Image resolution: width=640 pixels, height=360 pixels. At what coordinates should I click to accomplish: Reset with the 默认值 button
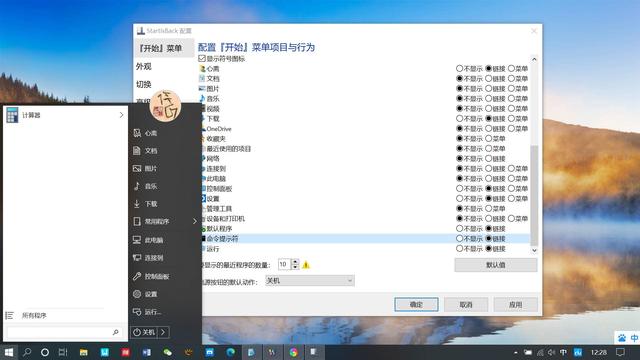click(x=496, y=265)
